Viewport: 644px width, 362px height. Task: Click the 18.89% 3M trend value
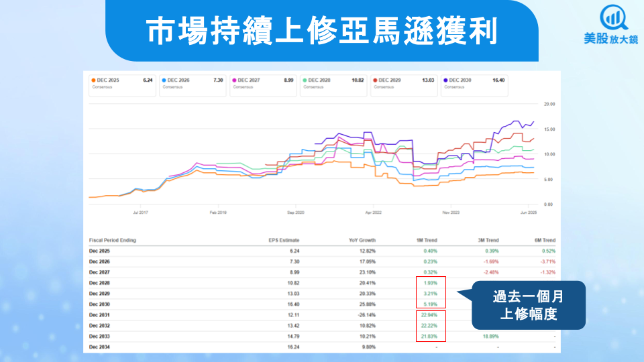click(x=491, y=336)
